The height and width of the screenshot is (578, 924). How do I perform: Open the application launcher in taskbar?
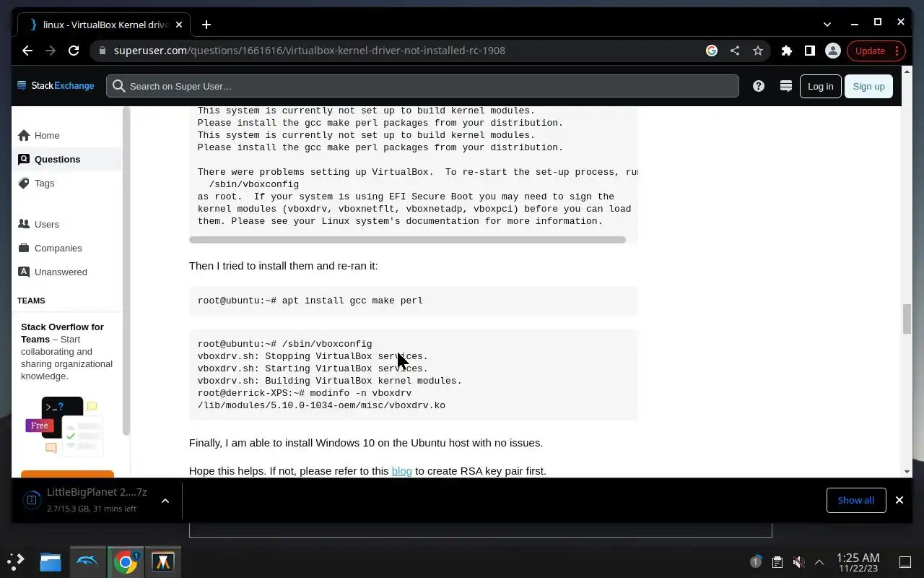click(x=16, y=561)
